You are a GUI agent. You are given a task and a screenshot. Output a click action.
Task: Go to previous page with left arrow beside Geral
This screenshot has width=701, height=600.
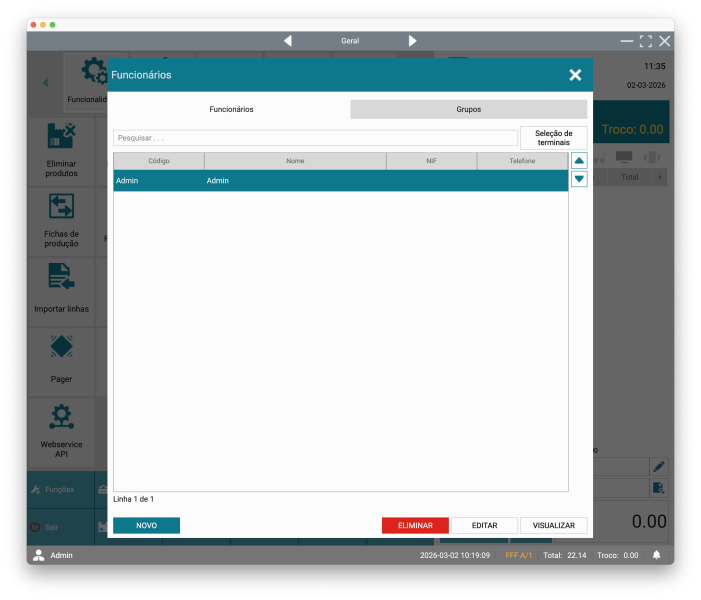pyautogui.click(x=288, y=41)
